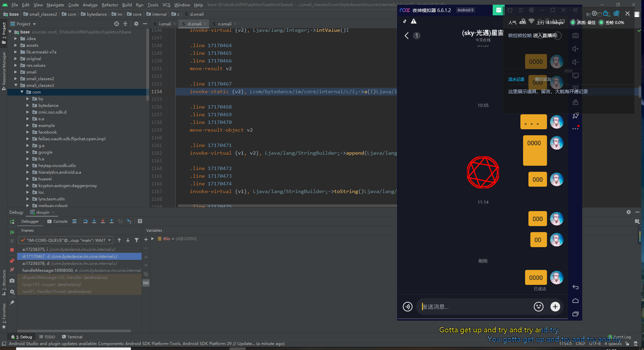Click the 流水记录 link in overlay

tap(516, 79)
